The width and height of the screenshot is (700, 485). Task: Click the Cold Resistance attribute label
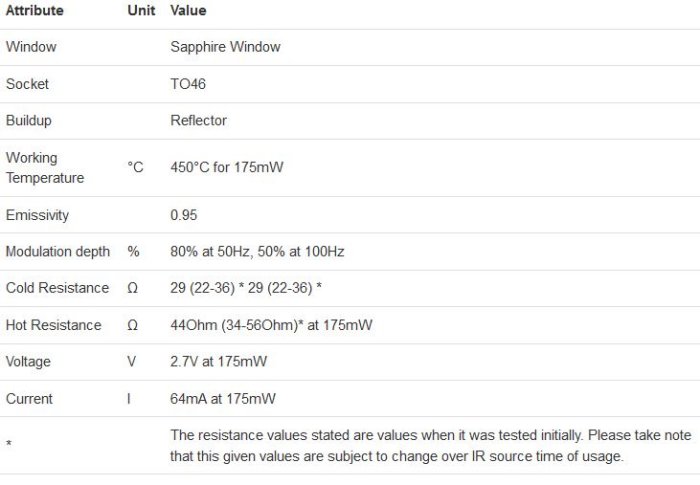coord(57,288)
